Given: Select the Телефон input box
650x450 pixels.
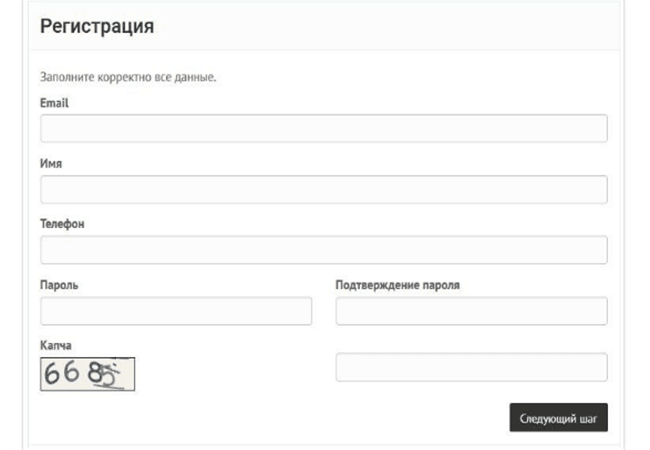Looking at the screenshot, I should (324, 250).
